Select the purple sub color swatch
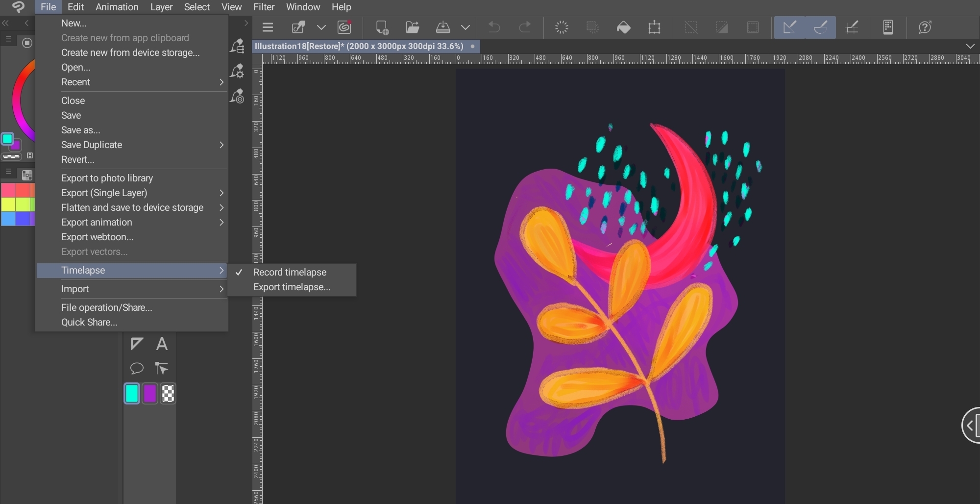This screenshot has width=980, height=504. (x=150, y=393)
